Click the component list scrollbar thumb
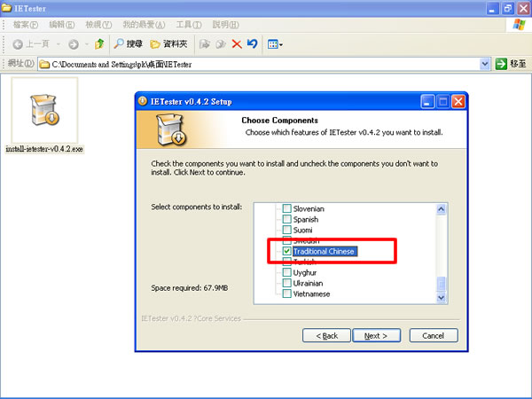 (x=441, y=285)
